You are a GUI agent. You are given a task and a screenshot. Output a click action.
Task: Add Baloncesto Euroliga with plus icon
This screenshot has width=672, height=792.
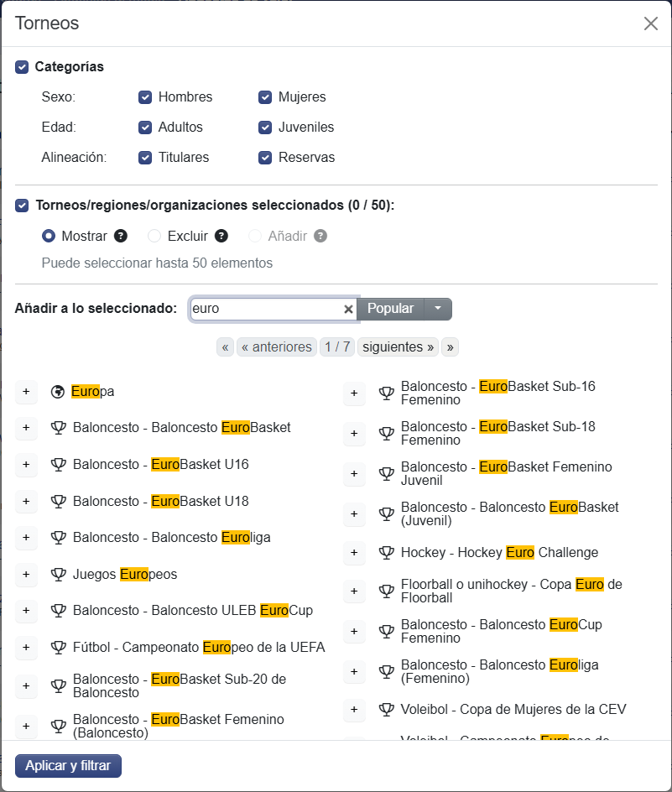click(x=26, y=538)
